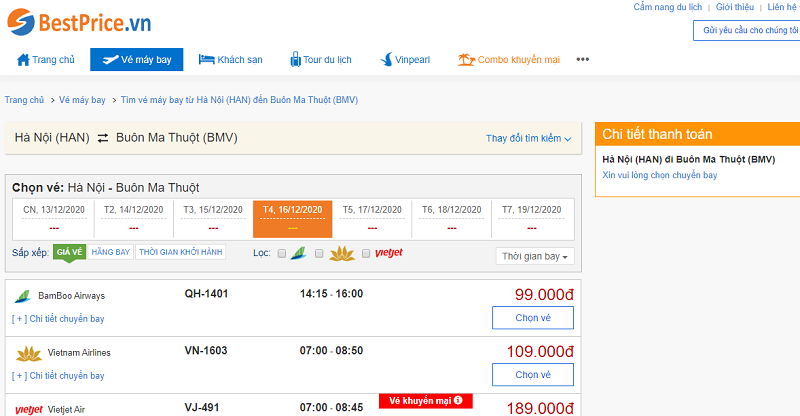This screenshot has width=800, height=416.
Task: Click flight time 07:00 - 08:45
Action: [x=332, y=408]
